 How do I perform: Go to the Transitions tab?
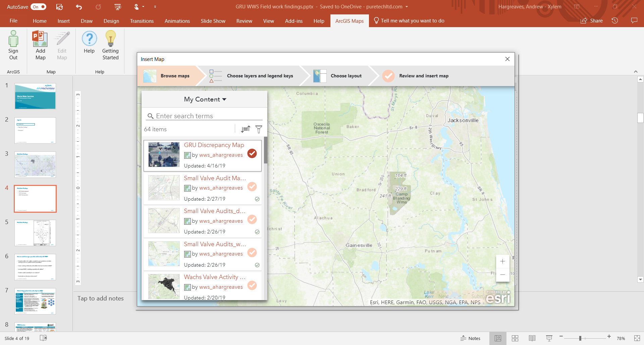tap(142, 21)
